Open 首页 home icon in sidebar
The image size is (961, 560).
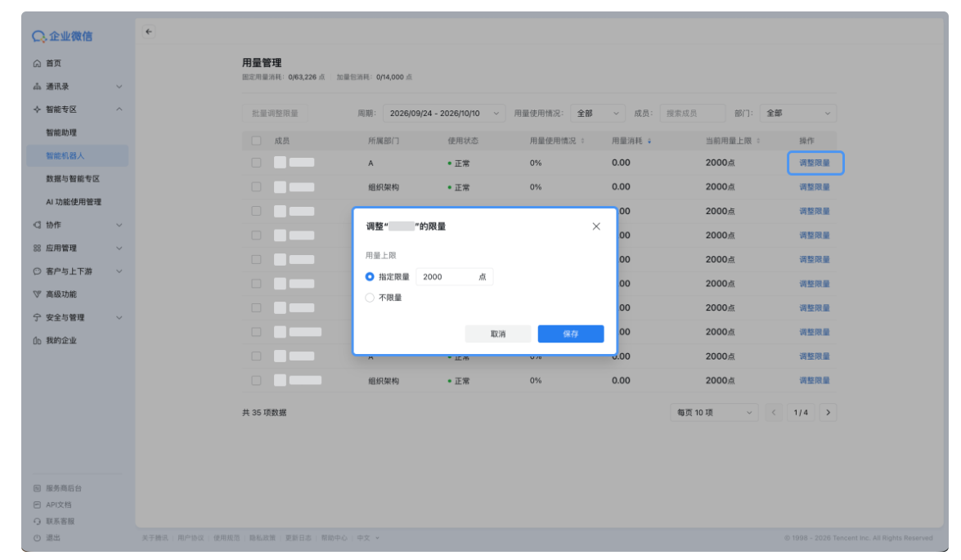pos(38,64)
